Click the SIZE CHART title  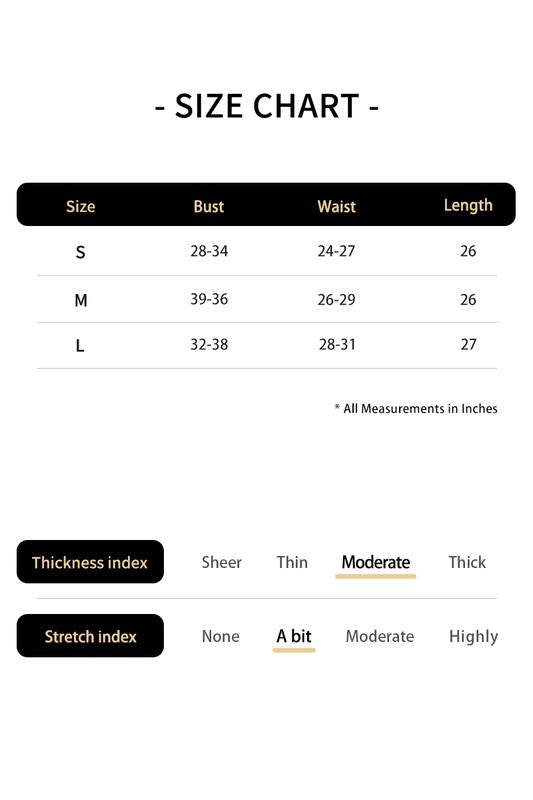[x=267, y=106]
